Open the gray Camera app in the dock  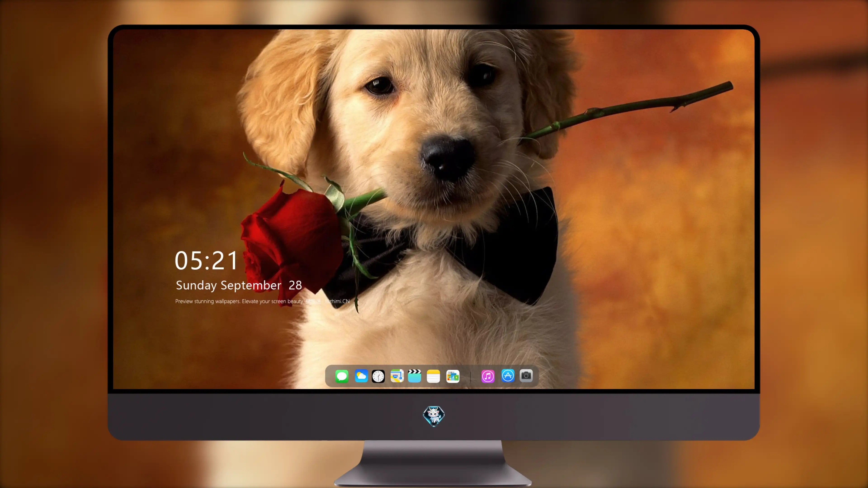point(526,375)
